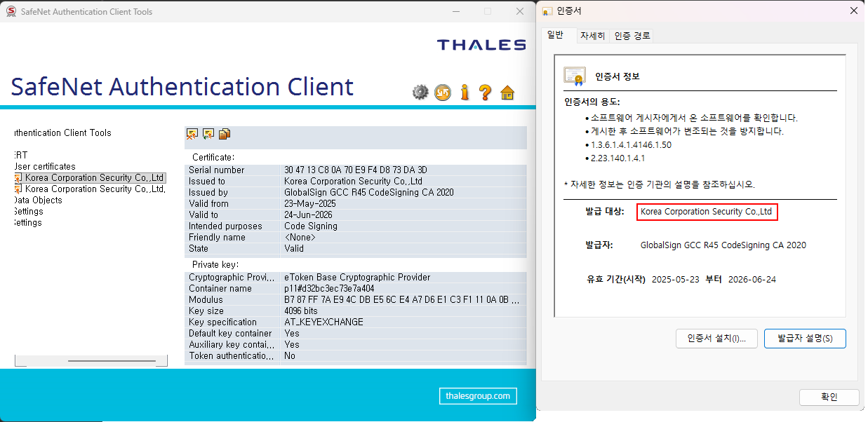This screenshot has width=868, height=422.
Task: Switch to the 인증 경로 tab
Action: [632, 36]
